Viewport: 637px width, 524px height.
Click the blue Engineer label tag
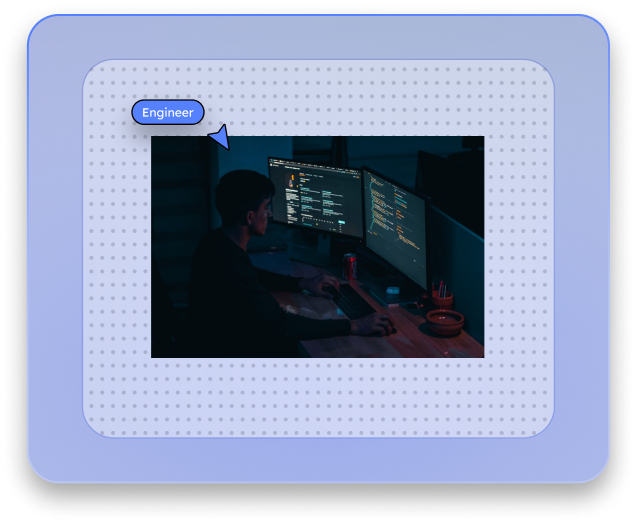(168, 113)
